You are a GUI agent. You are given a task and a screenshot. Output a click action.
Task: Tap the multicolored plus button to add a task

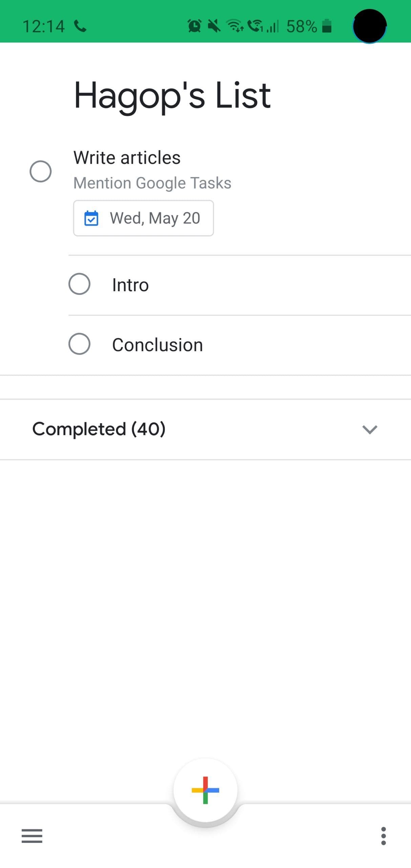(205, 790)
